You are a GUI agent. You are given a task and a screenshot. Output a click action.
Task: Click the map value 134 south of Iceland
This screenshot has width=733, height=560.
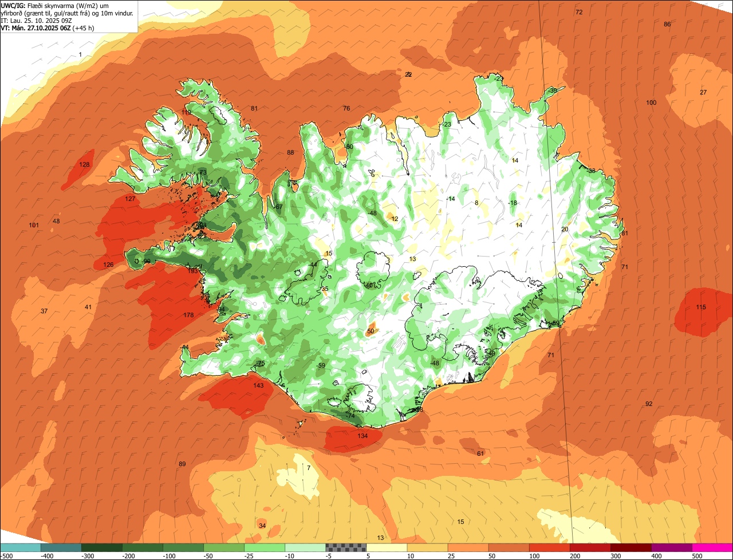click(362, 436)
